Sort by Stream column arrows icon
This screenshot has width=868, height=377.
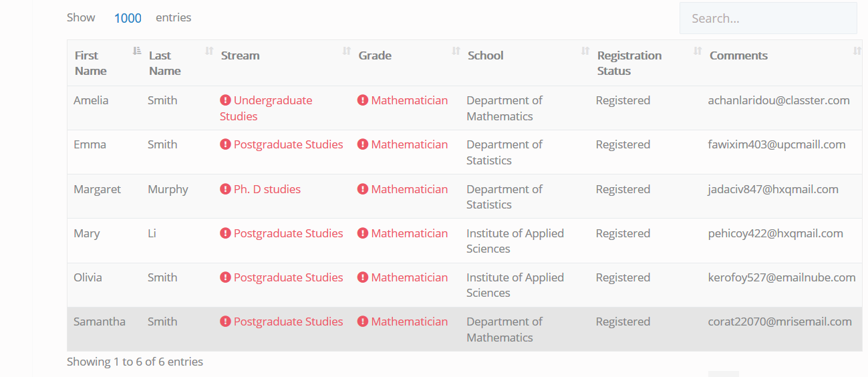pyautogui.click(x=347, y=51)
